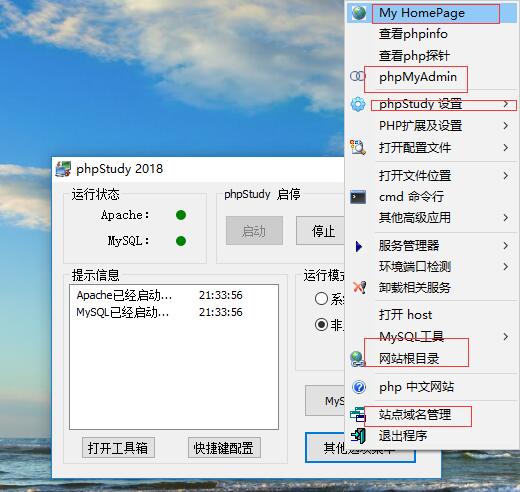This screenshot has width=520, height=492.
Task: Choose 退出程序 to quit phpStudy
Action: [432, 436]
